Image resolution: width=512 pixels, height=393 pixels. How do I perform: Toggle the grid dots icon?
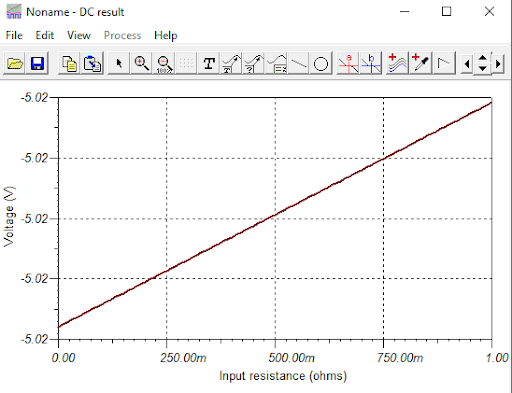186,63
